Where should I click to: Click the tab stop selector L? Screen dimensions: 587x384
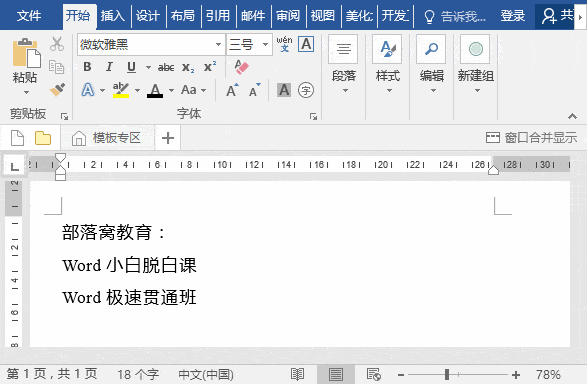(x=15, y=166)
